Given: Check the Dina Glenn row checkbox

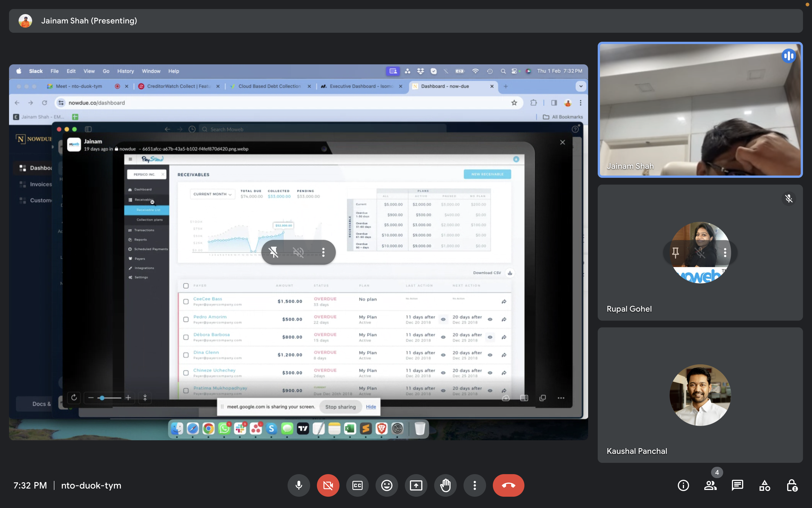Looking at the screenshot, I should (x=186, y=355).
